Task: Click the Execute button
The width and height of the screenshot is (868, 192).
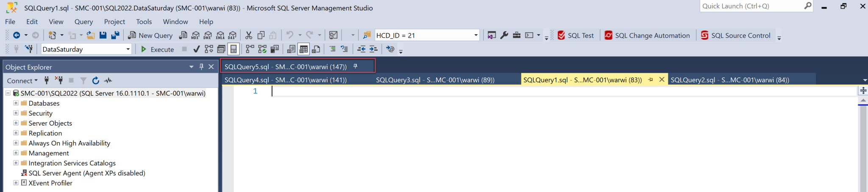Action: click(x=157, y=49)
